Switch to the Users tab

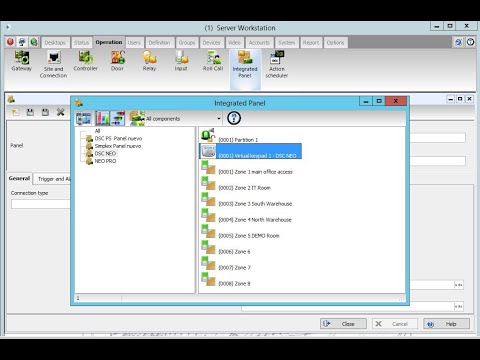[x=134, y=43]
